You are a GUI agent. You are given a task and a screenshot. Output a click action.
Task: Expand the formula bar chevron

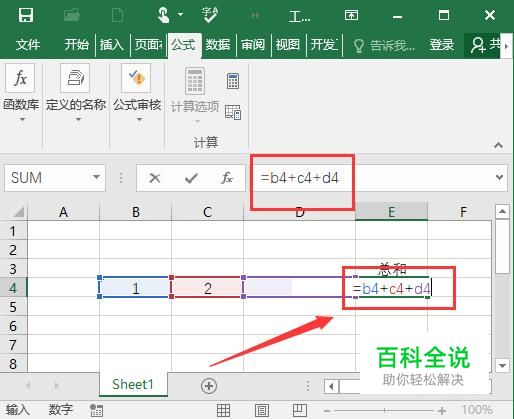[499, 177]
